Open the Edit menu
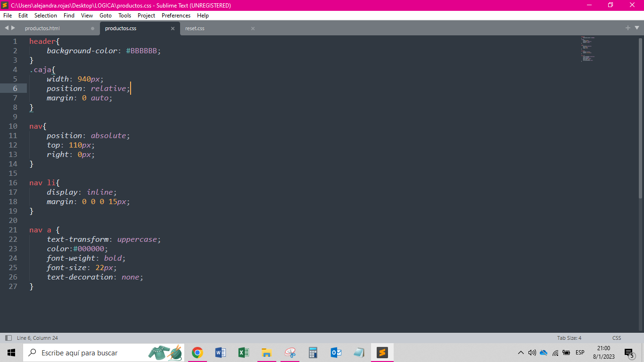The width and height of the screenshot is (644, 362). coord(23,16)
